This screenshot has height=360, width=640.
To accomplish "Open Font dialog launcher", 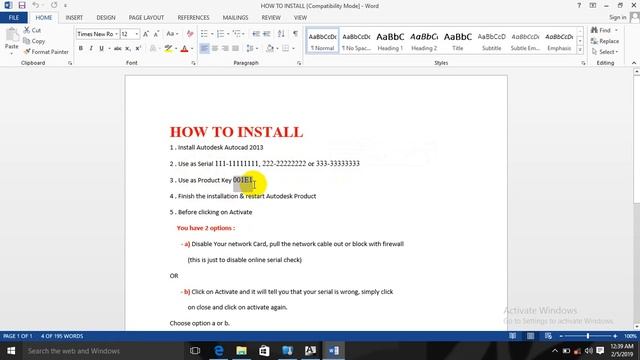I will pyautogui.click(x=193, y=63).
